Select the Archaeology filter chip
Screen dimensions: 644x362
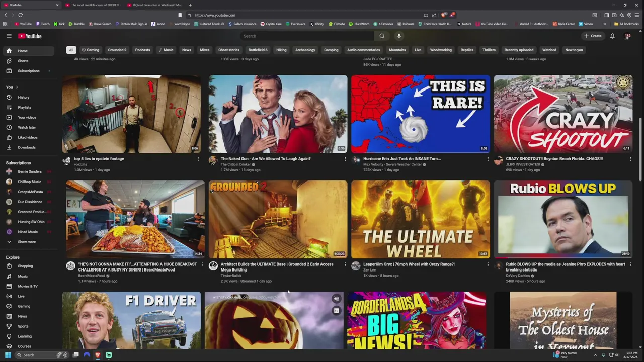(x=305, y=50)
